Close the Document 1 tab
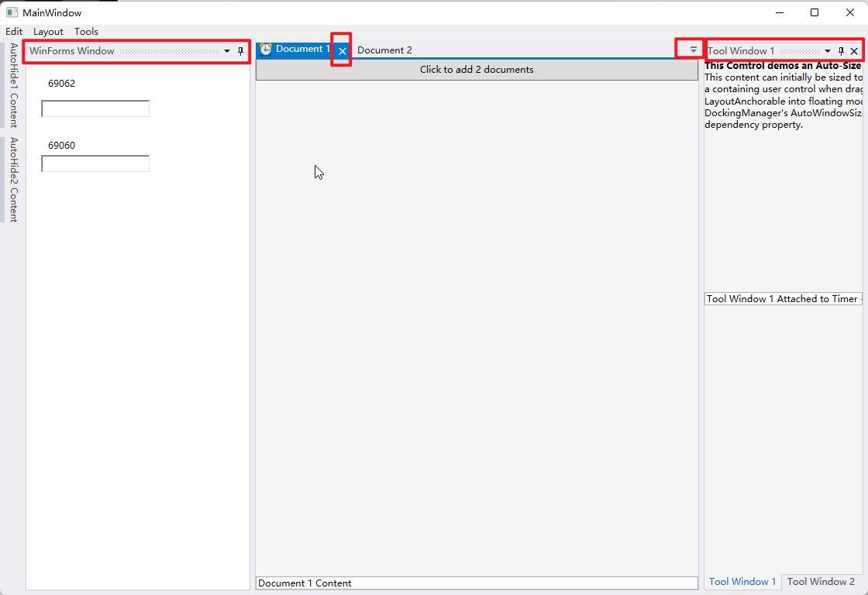 click(x=341, y=50)
